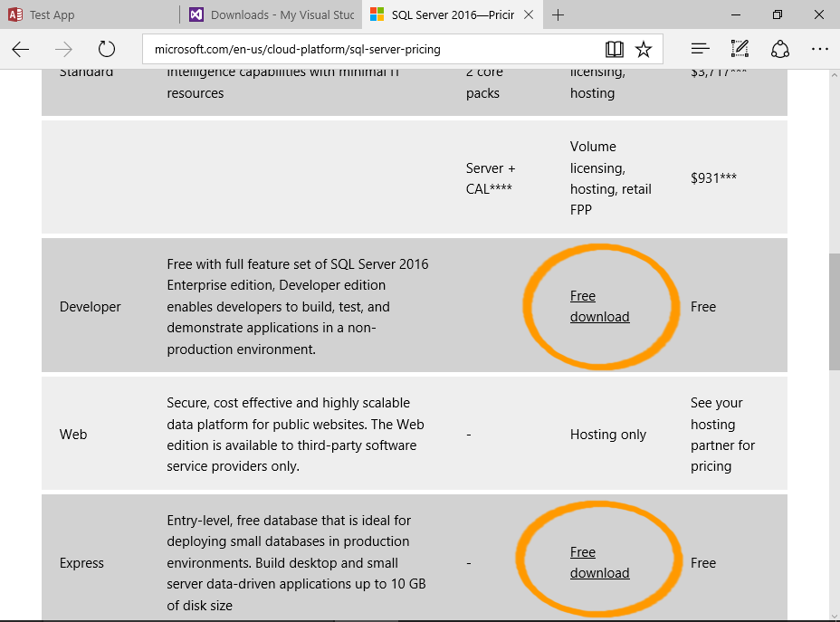Open a new tab with plus button
840x622 pixels.
(558, 14)
